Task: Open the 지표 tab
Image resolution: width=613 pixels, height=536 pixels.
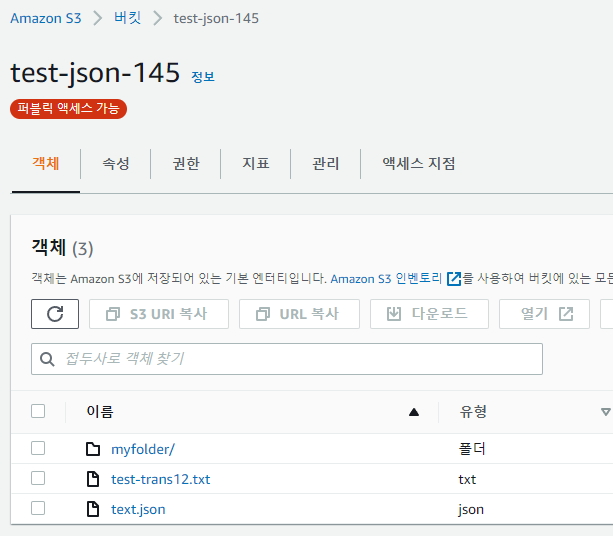Action: [x=256, y=163]
